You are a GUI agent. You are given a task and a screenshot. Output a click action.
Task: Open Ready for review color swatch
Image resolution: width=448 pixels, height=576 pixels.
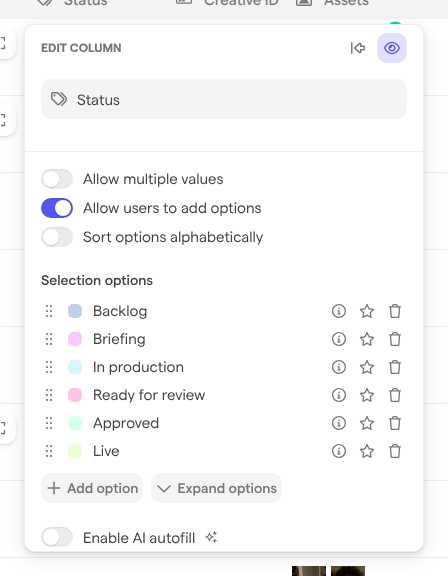coord(75,395)
